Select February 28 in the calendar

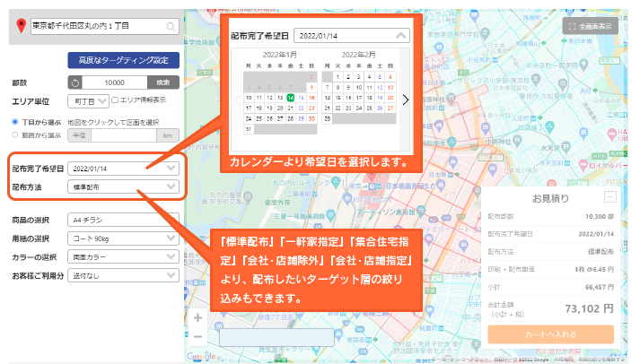pyautogui.click(x=328, y=118)
